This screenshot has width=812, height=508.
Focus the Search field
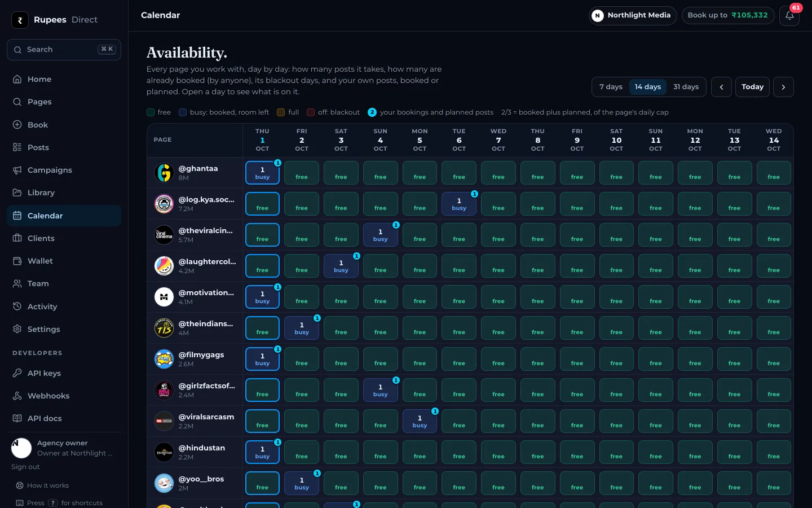(64, 50)
